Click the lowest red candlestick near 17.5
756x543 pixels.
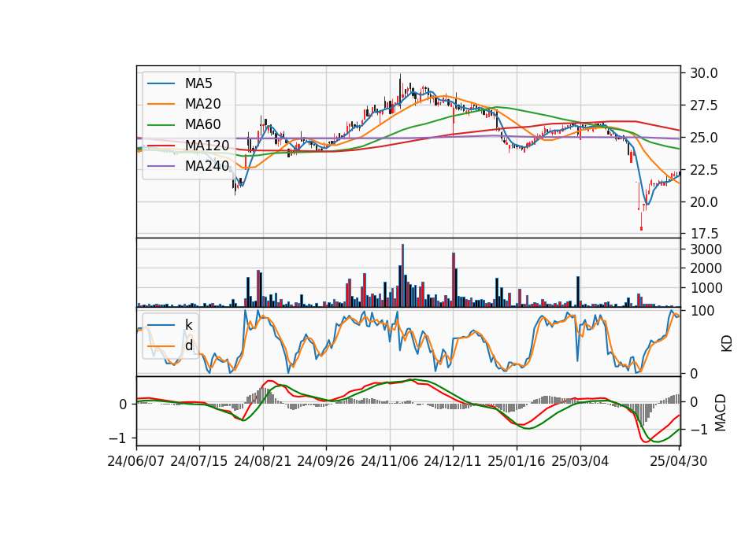coord(641,222)
